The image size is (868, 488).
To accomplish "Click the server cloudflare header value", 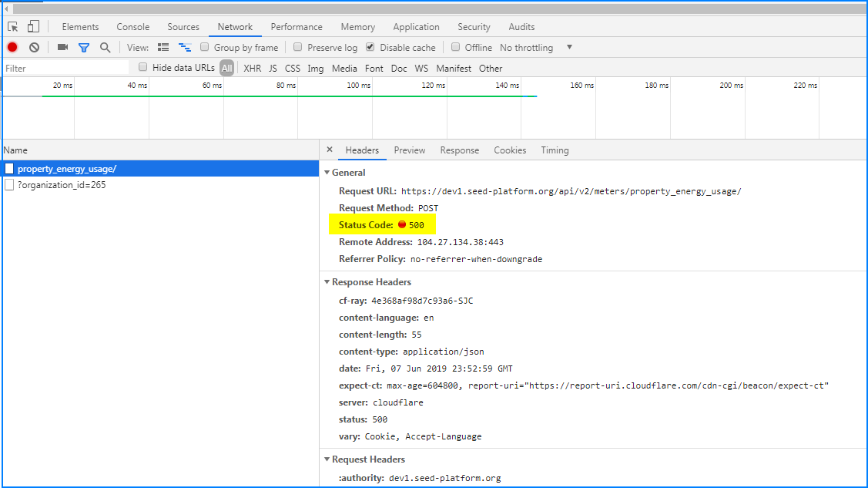I will 398,402.
